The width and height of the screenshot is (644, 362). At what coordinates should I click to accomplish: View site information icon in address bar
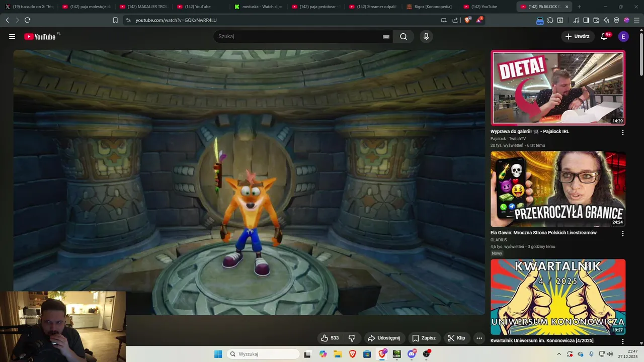pyautogui.click(x=128, y=20)
